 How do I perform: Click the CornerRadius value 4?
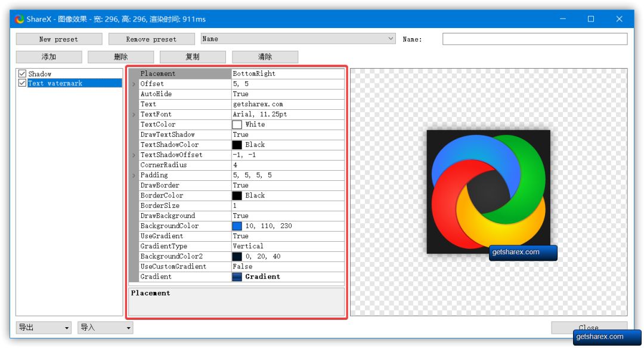point(236,165)
